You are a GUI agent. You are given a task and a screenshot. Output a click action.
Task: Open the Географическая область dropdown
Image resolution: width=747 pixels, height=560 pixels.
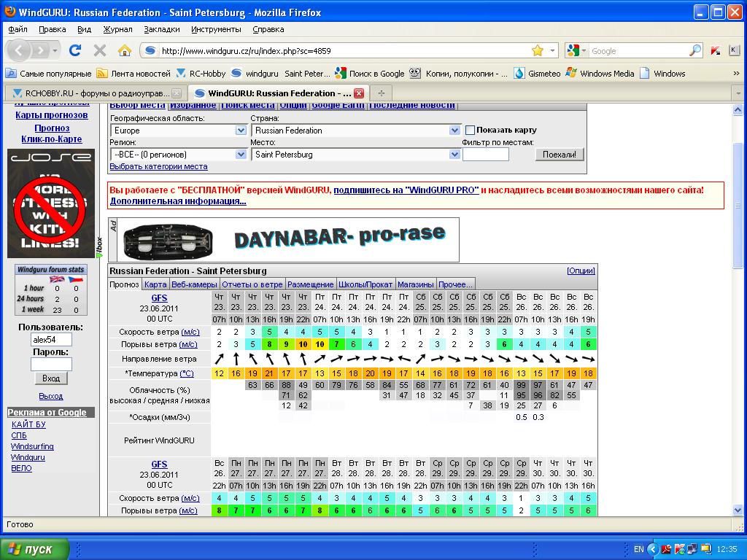click(x=179, y=130)
